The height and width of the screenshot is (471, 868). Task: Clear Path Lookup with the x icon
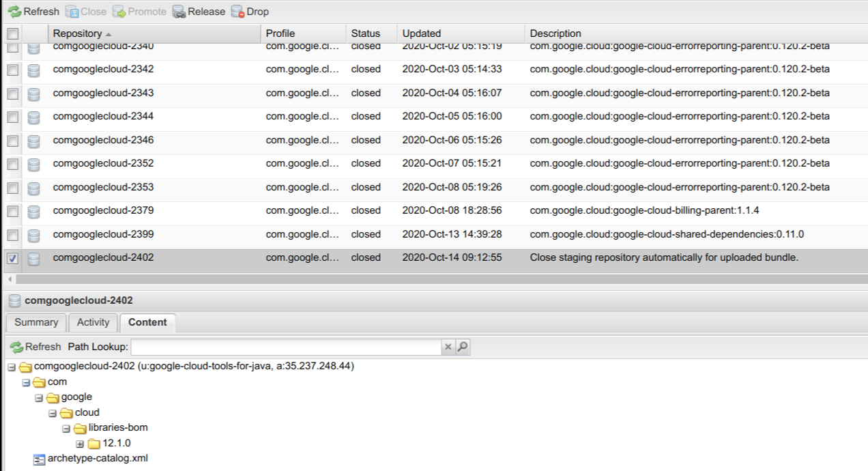[448, 347]
